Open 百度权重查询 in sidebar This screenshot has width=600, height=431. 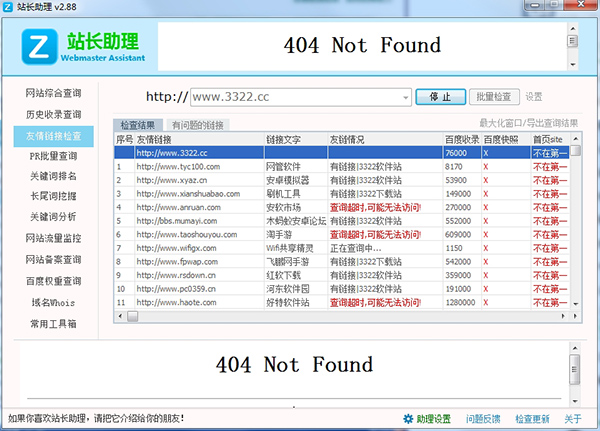[x=54, y=281]
